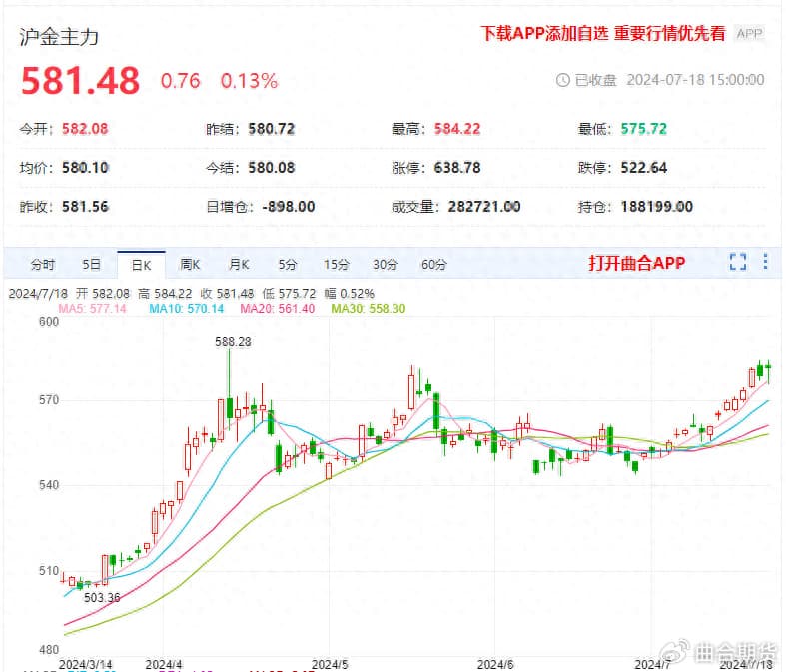Click the 昨收 value 581.56
Viewport: 786px width, 672px height.
[85, 207]
